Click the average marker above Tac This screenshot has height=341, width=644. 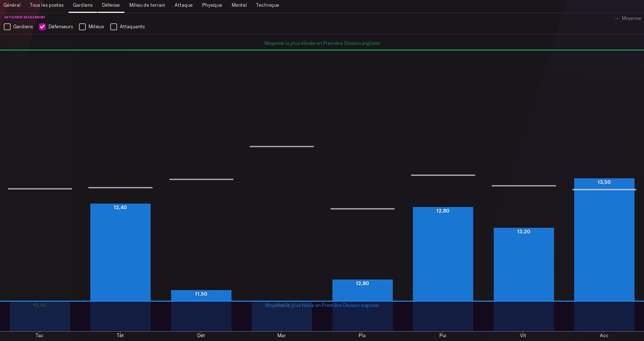point(40,189)
